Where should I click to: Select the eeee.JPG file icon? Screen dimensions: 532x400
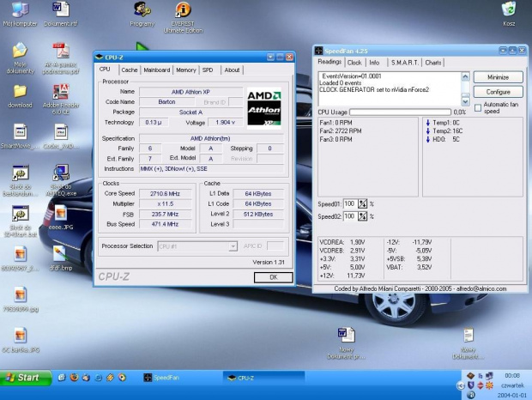pyautogui.click(x=61, y=217)
